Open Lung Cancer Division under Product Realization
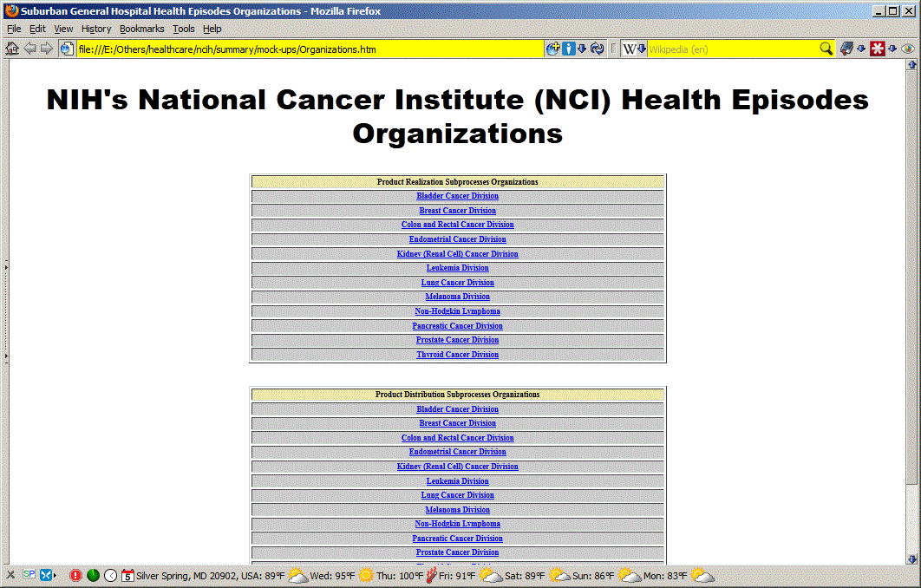The width and height of the screenshot is (921, 588). coord(458,283)
